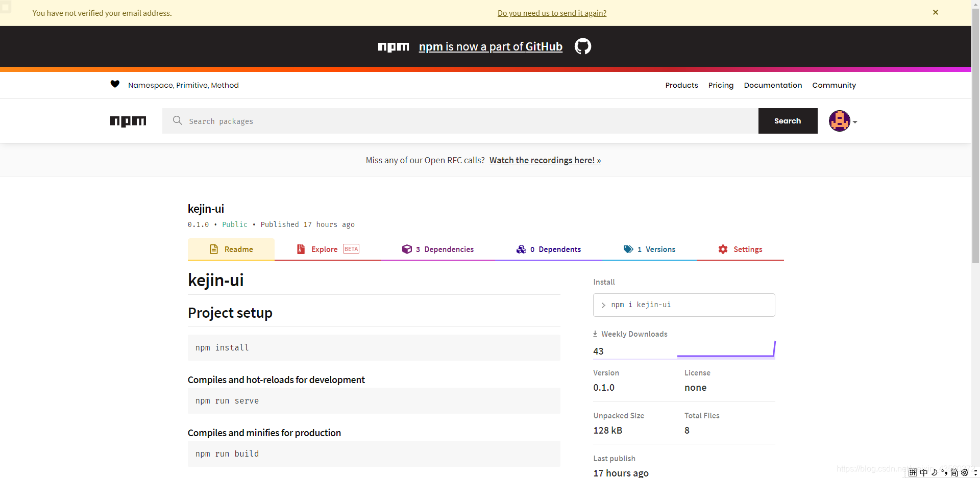
Task: Expand the account menu caret arrow
Action: [x=855, y=122]
